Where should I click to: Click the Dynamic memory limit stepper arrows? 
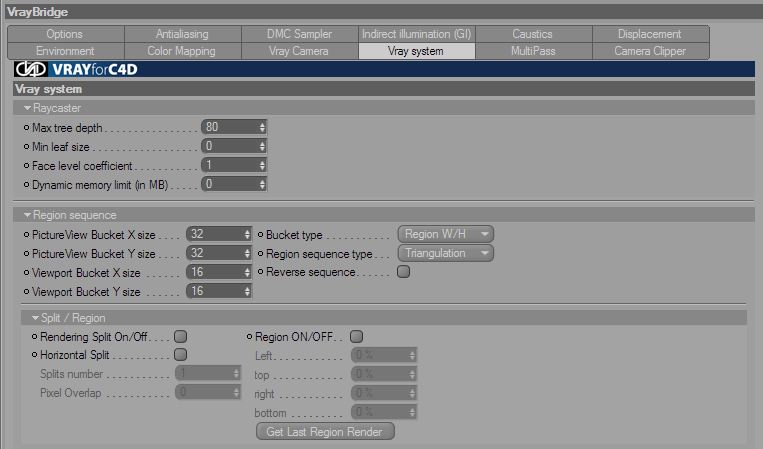coord(262,184)
